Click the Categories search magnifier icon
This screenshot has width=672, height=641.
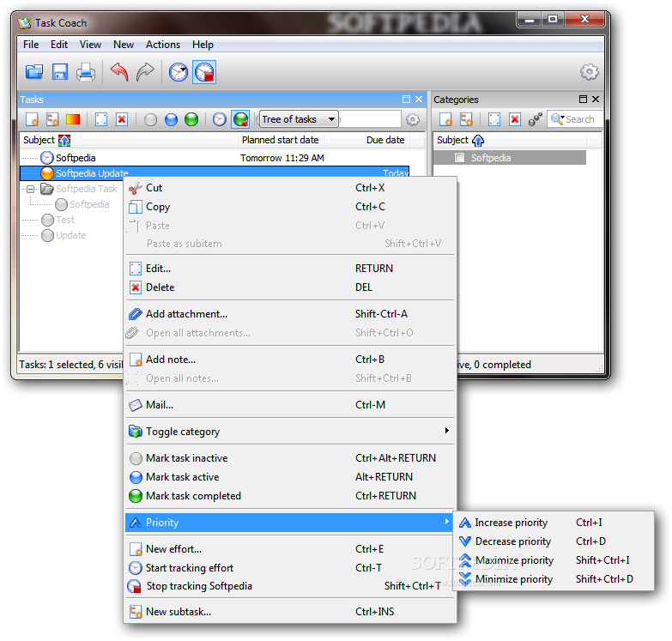557,119
